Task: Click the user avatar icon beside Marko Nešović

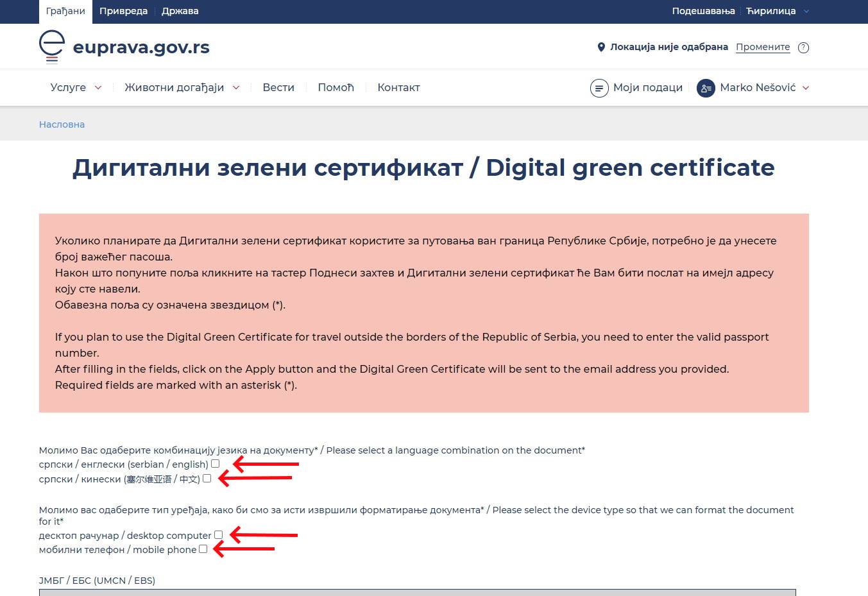Action: click(706, 88)
